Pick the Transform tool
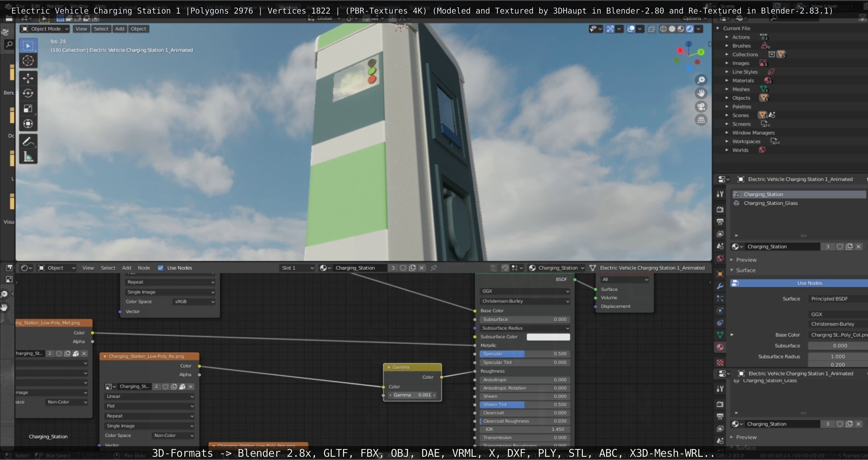Viewport: 868px width, 460px height. (x=28, y=124)
